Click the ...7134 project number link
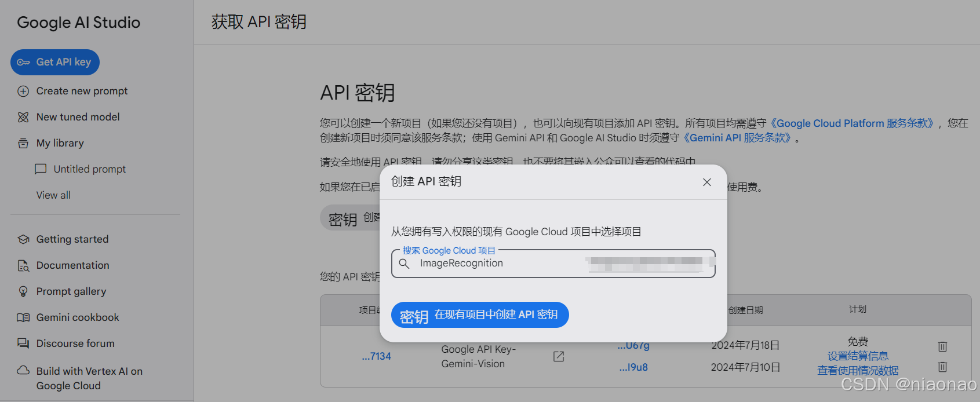 (377, 356)
